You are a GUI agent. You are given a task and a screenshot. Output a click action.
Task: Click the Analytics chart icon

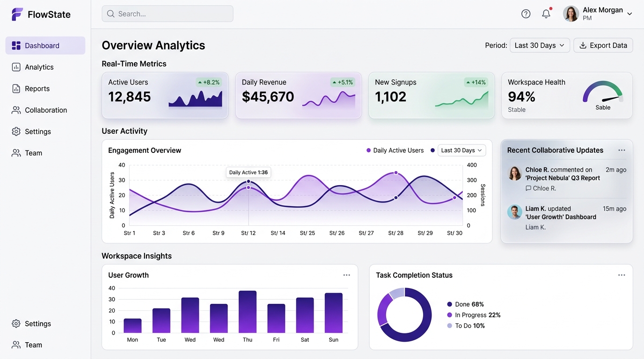click(16, 67)
